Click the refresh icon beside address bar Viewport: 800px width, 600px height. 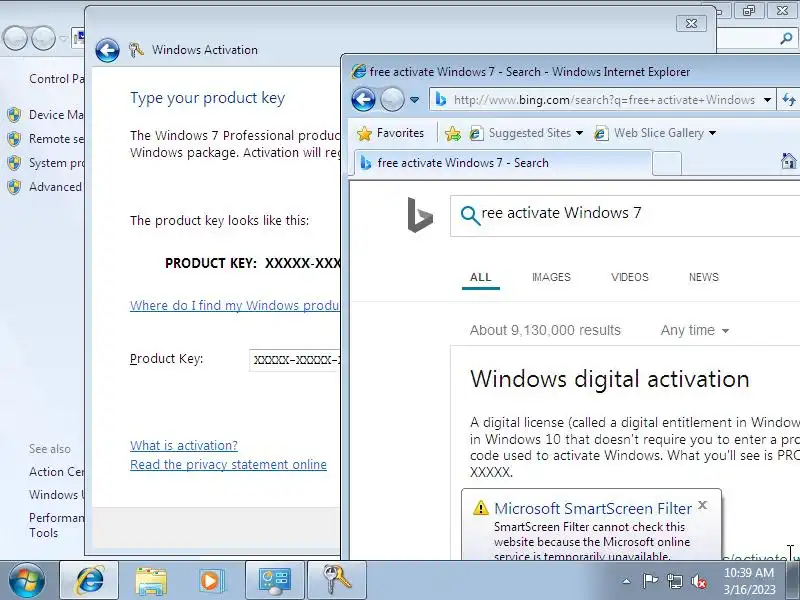pyautogui.click(x=789, y=99)
